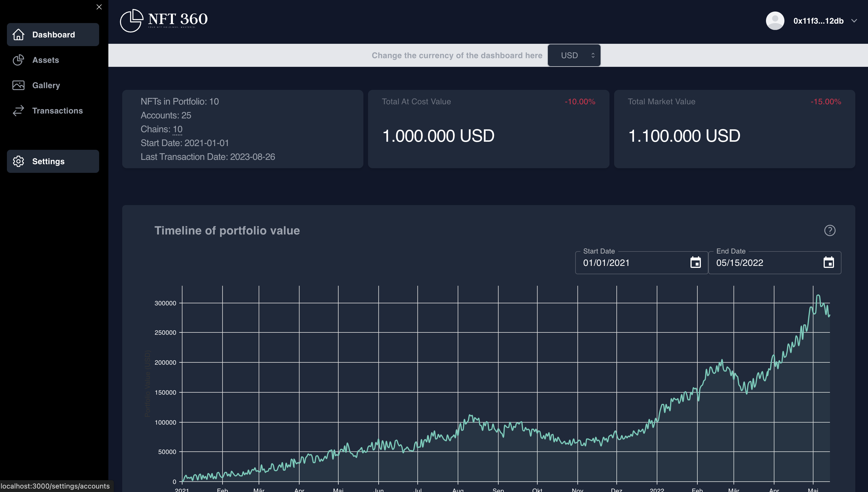The height and width of the screenshot is (492, 868).
Task: Open the End Date calendar picker icon
Action: 829,262
